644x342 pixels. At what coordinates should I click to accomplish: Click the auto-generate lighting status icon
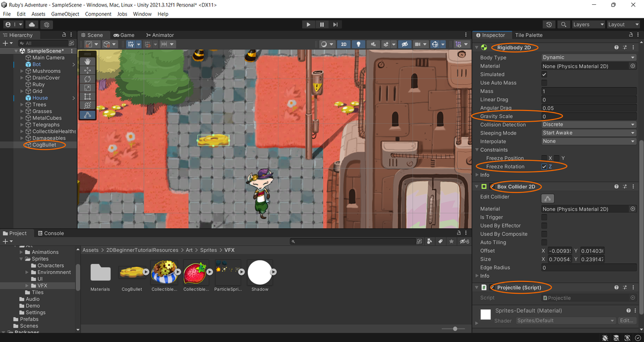pyautogui.click(x=626, y=338)
